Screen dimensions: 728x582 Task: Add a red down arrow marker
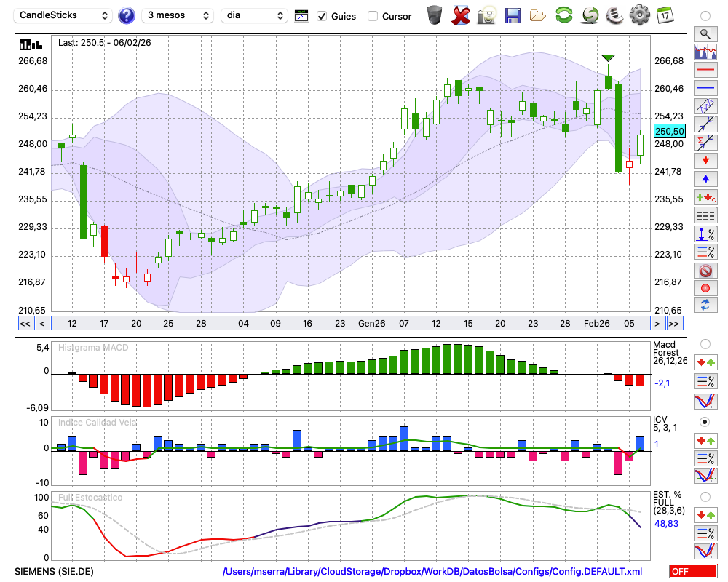coord(705,161)
